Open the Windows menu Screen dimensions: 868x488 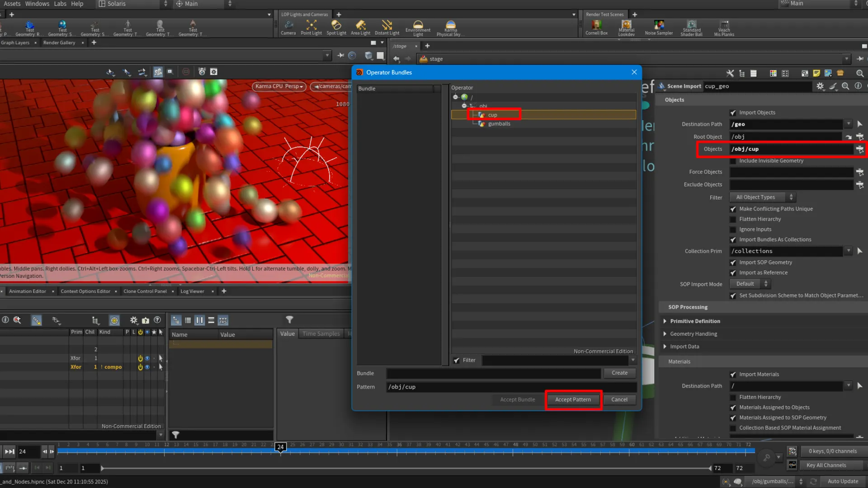[x=37, y=4]
